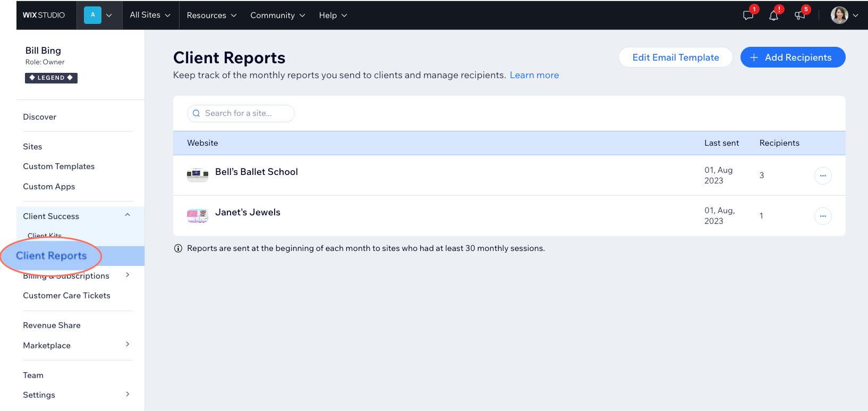
Task: Follow the Learn more link
Action: [534, 75]
